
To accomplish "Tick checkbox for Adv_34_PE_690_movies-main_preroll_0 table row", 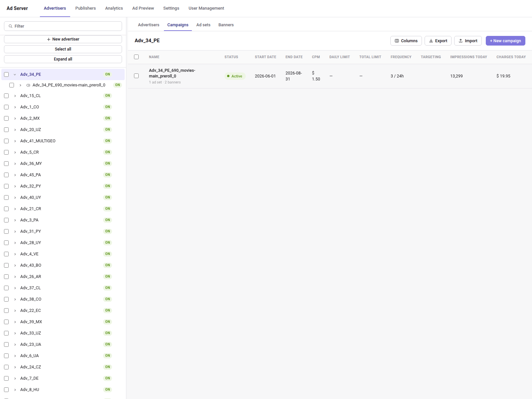I will [x=136, y=76].
